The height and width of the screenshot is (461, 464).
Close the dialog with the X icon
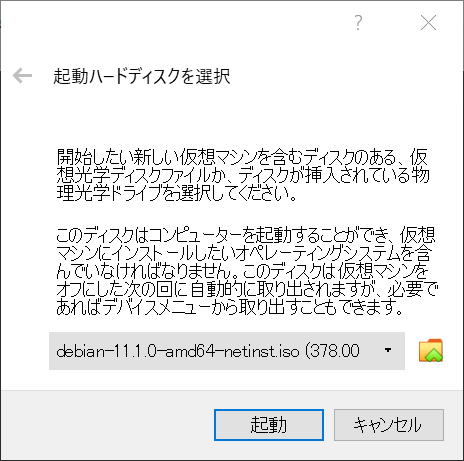[428, 23]
